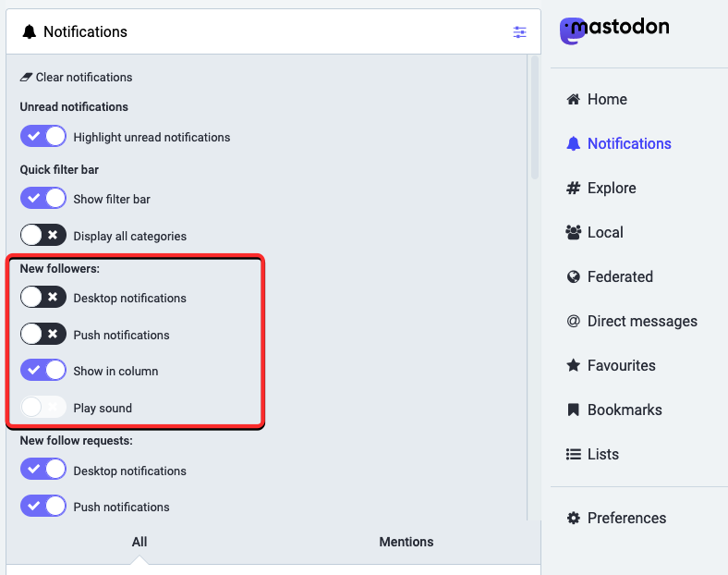Screen dimensions: 728x575
Task: Open the Direct messages link
Action: [x=641, y=322]
